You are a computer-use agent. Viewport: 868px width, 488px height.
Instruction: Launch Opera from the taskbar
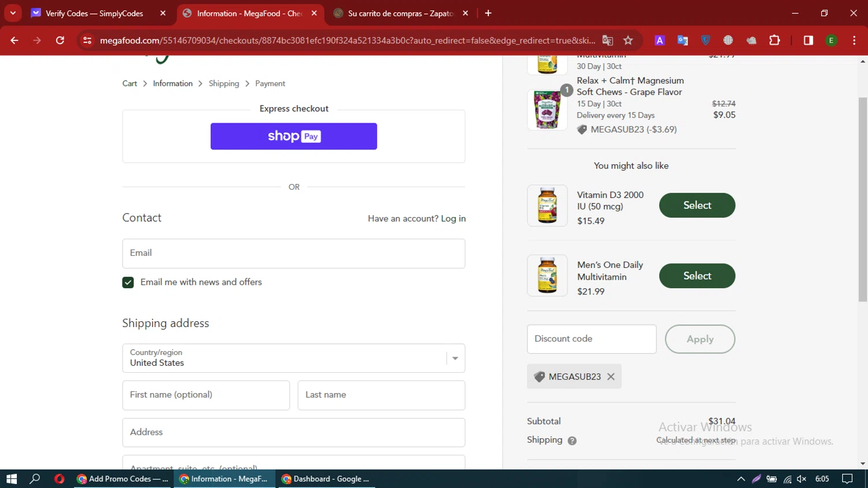tap(59, 479)
